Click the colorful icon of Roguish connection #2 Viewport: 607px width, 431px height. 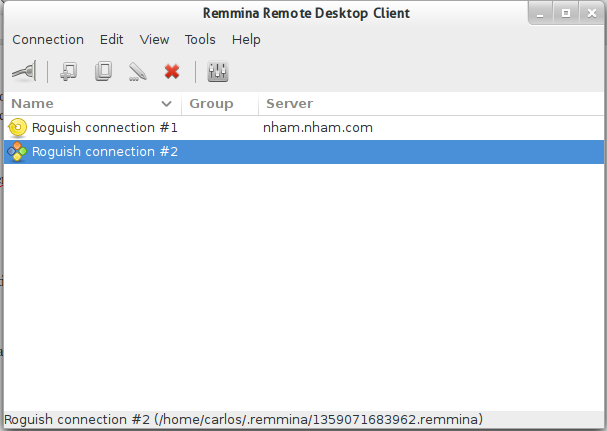[17, 151]
